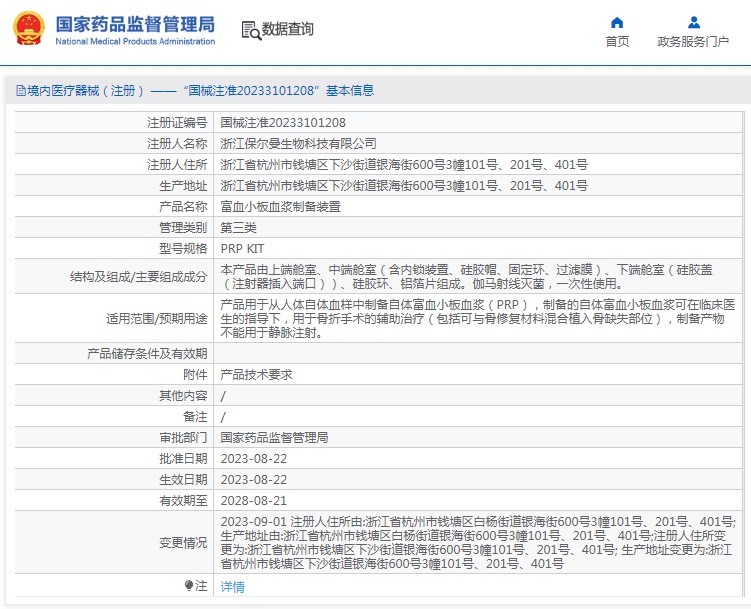
Task: Click the 变更情况 change history text
Action: pyautogui.click(x=478, y=542)
